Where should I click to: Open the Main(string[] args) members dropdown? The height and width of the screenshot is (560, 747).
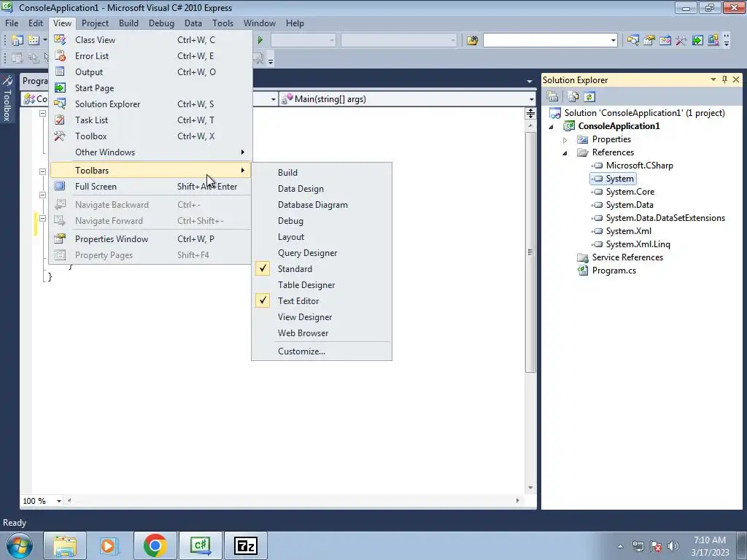pos(531,99)
